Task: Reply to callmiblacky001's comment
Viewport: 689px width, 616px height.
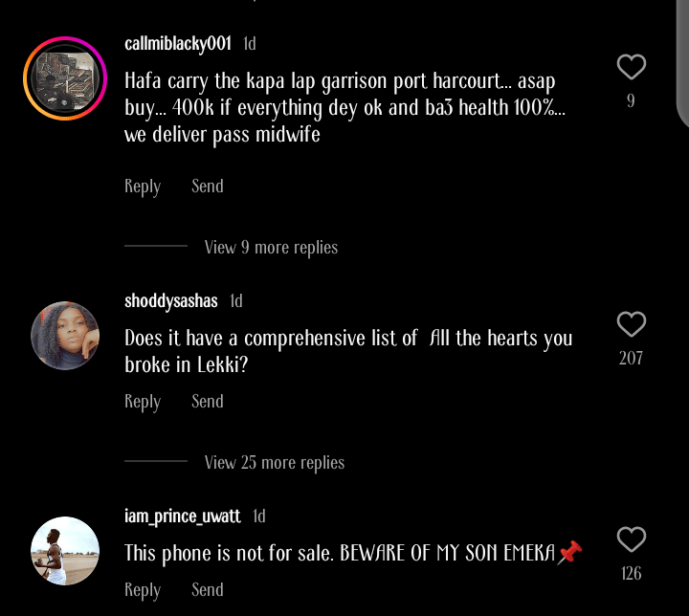Action: click(143, 186)
